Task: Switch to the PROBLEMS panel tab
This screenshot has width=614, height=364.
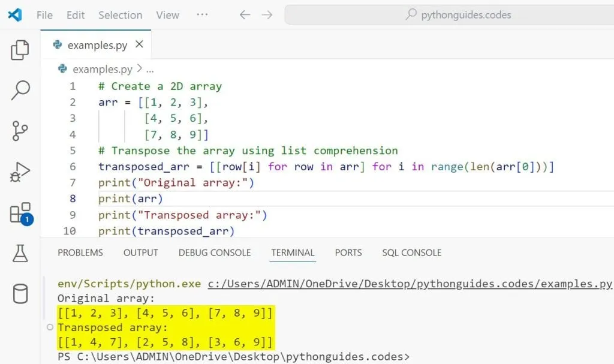Action: click(80, 252)
